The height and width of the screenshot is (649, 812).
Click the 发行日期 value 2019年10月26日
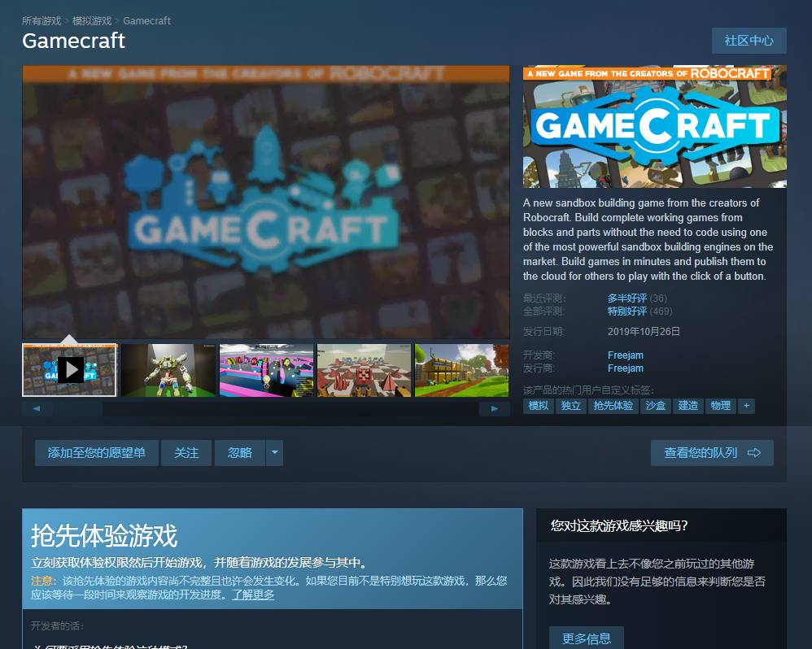point(644,331)
